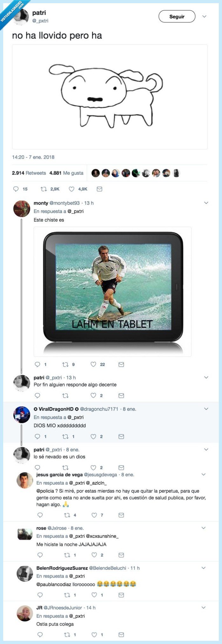Reply to patri's main tweet

(x=16, y=189)
